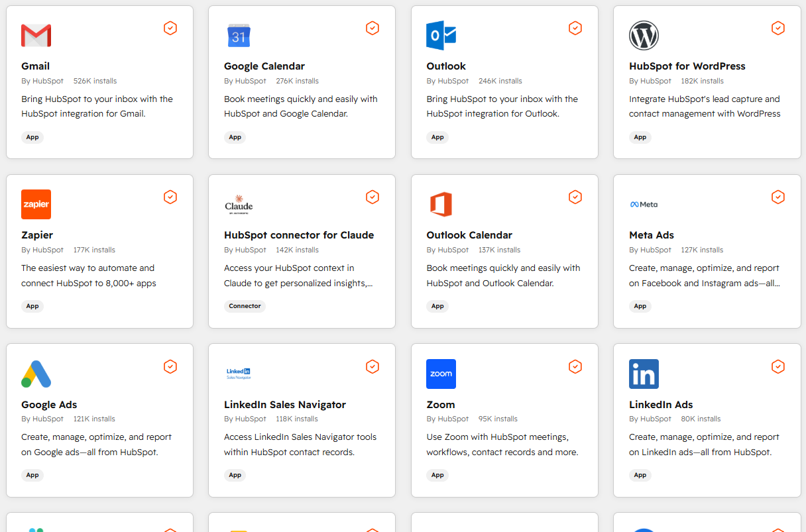Click Zoom description about HubSpot meetings
Viewport: 806px width, 532px height.
click(502, 445)
